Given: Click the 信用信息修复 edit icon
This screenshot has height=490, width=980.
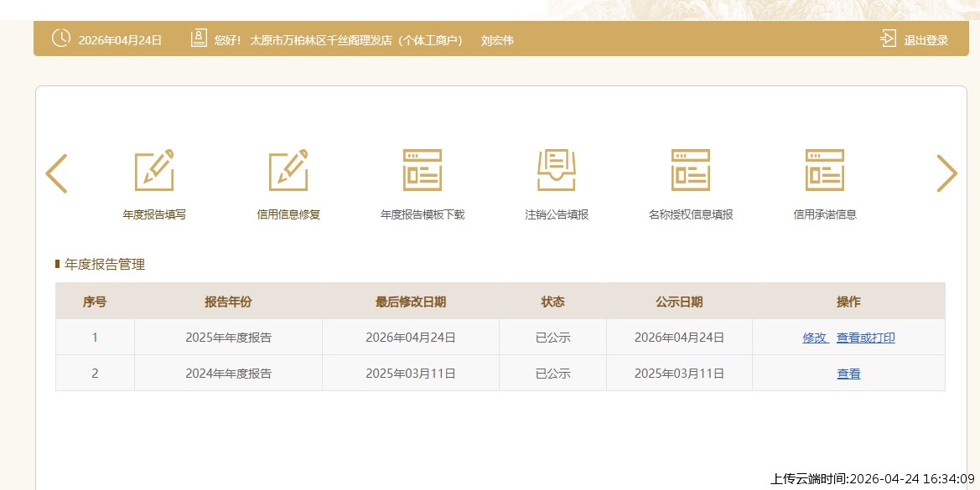Looking at the screenshot, I should pos(288,170).
